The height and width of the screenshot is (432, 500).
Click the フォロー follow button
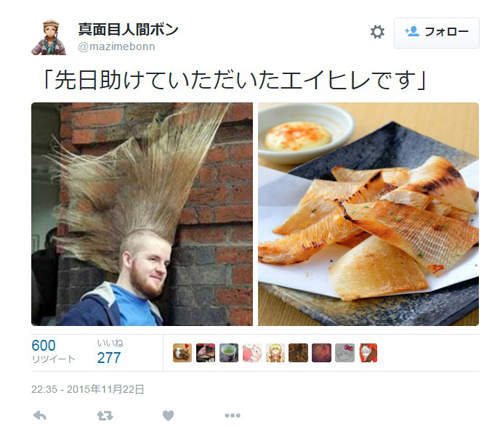437,33
